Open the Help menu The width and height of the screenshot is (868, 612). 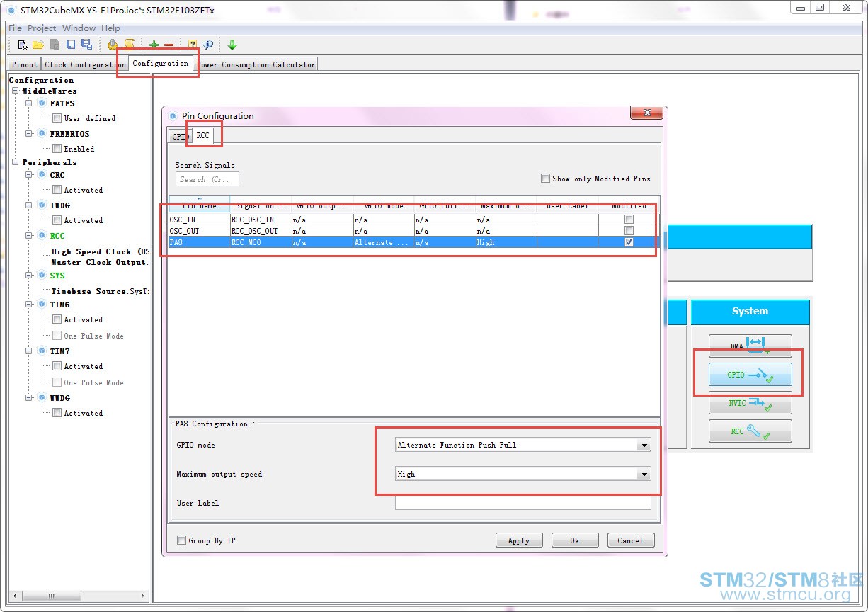(x=111, y=28)
